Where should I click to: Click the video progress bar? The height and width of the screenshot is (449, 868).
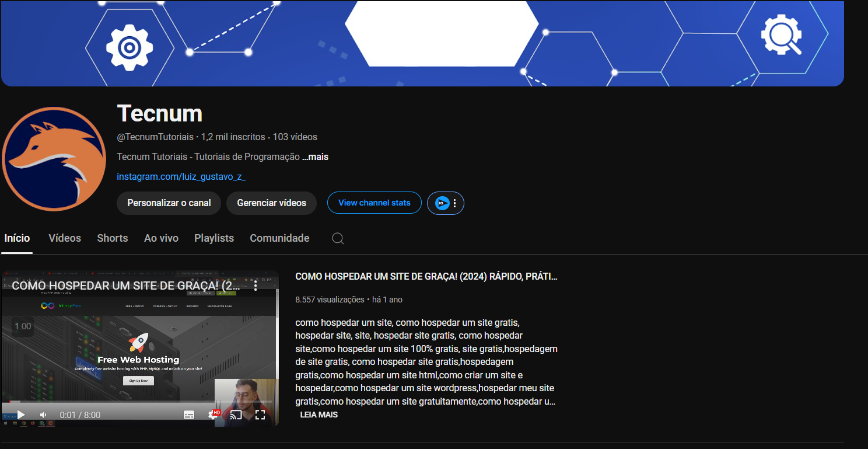point(140,402)
